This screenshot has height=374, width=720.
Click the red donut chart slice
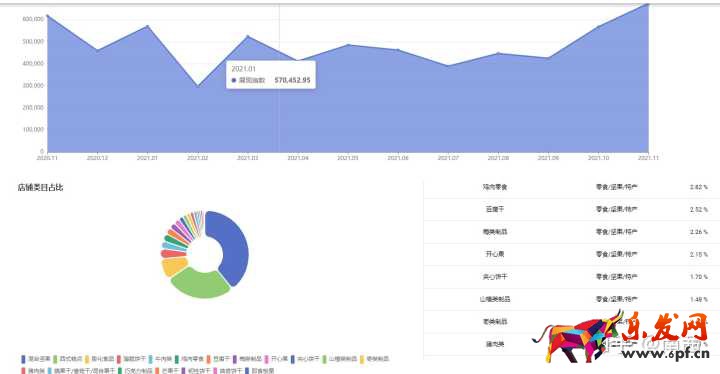(173, 254)
